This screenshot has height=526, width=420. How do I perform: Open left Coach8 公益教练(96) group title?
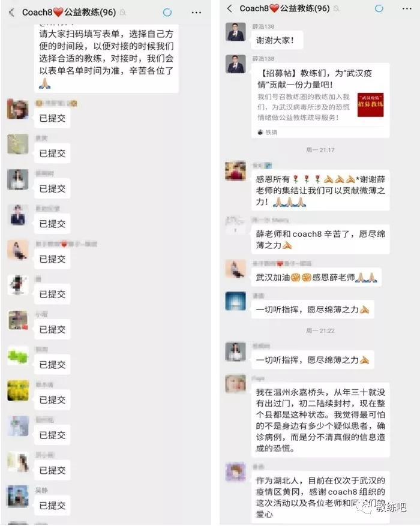pos(69,13)
